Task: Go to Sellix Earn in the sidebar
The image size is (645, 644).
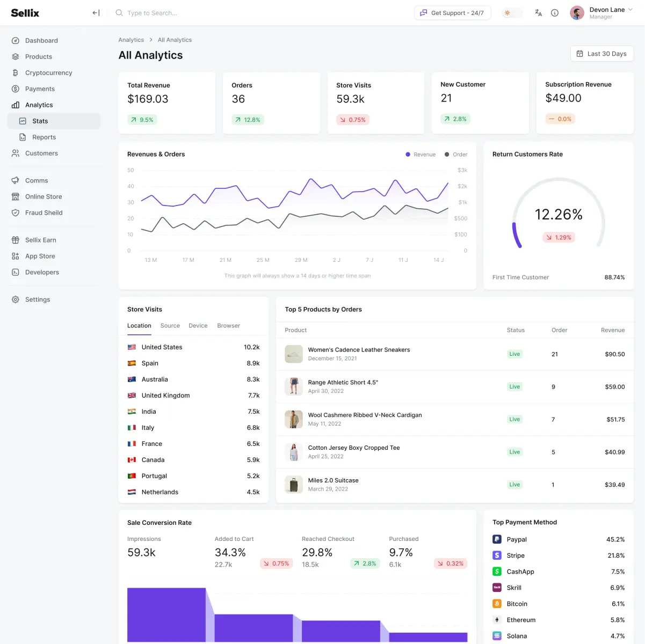Action: click(40, 240)
